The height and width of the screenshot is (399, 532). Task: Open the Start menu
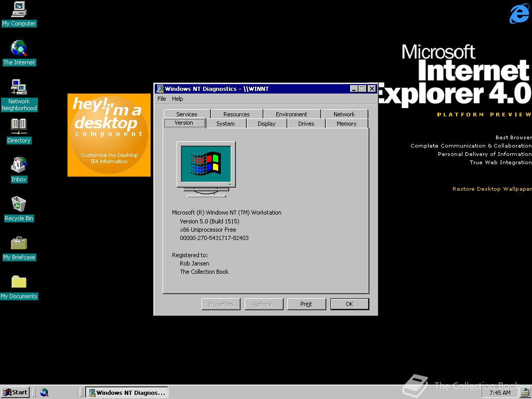[x=15, y=393]
